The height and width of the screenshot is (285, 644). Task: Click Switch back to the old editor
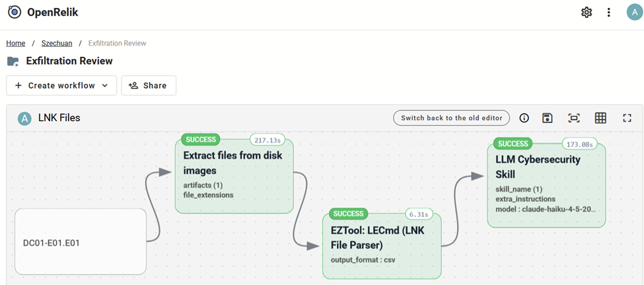point(451,118)
